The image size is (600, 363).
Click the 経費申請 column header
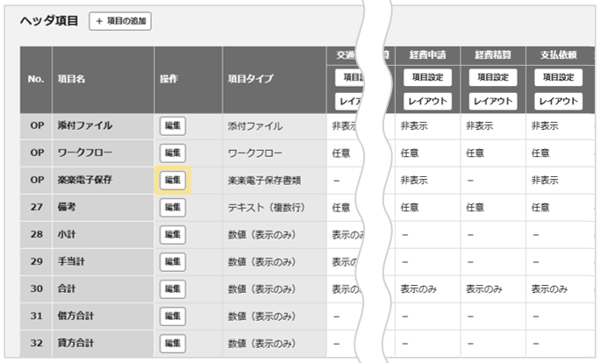(x=427, y=55)
